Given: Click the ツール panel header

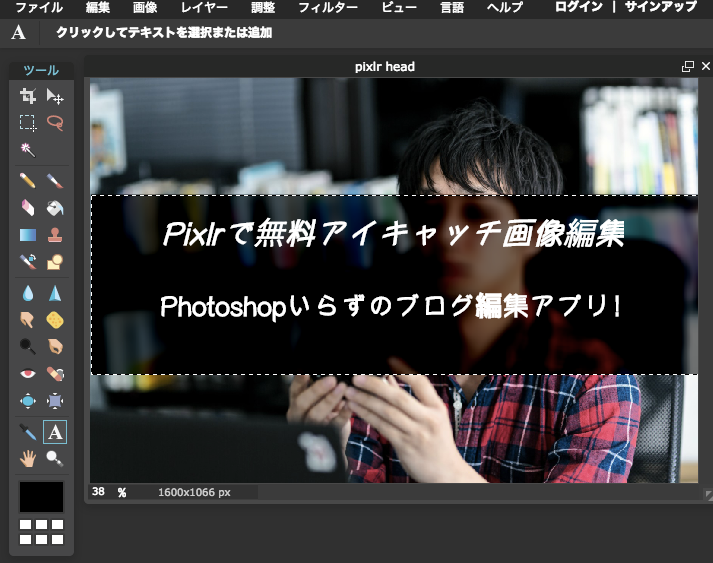Looking at the screenshot, I should [x=41, y=70].
